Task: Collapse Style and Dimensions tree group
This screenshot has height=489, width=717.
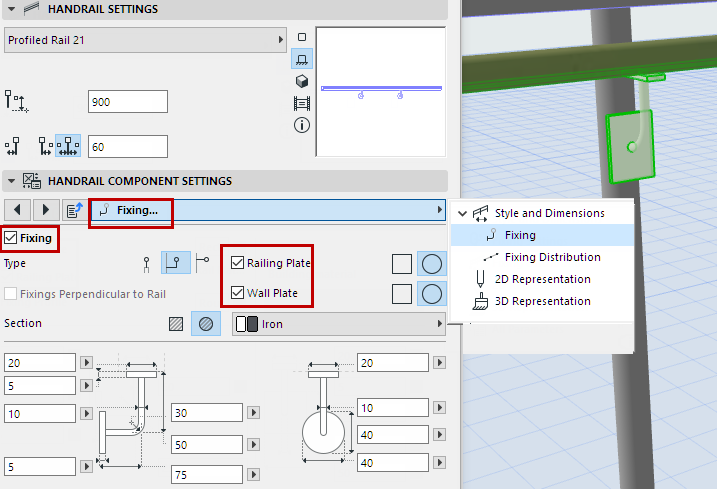Action: (462, 213)
